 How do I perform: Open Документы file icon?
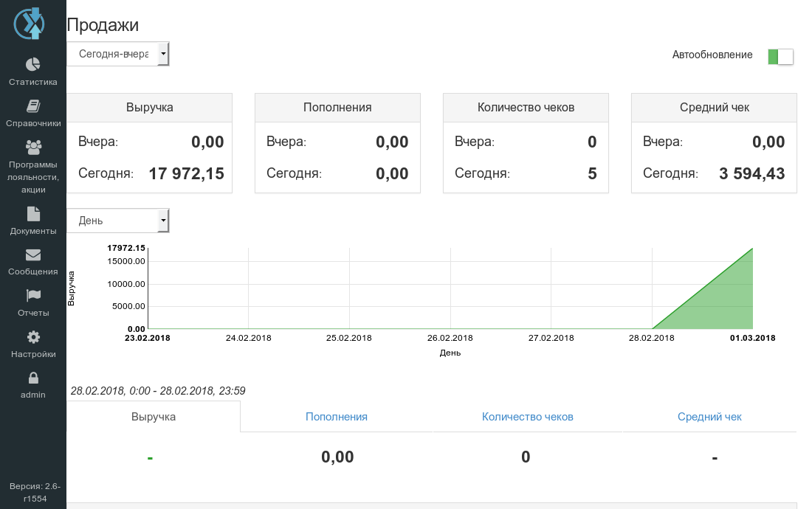coord(33,214)
